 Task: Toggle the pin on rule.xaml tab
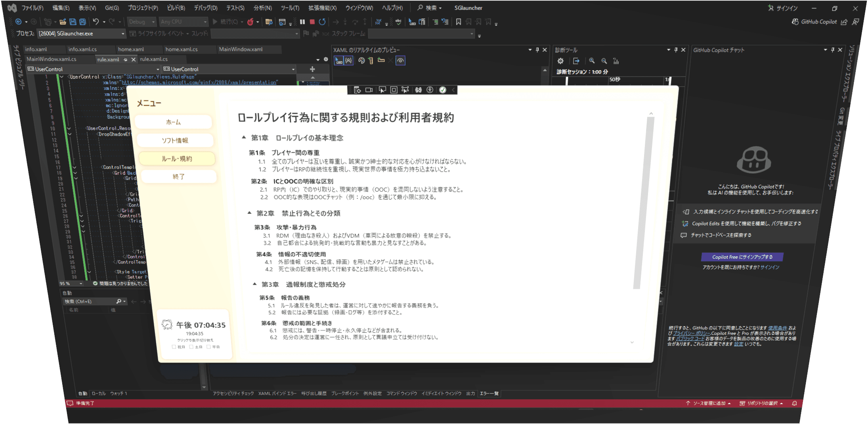coord(125,59)
